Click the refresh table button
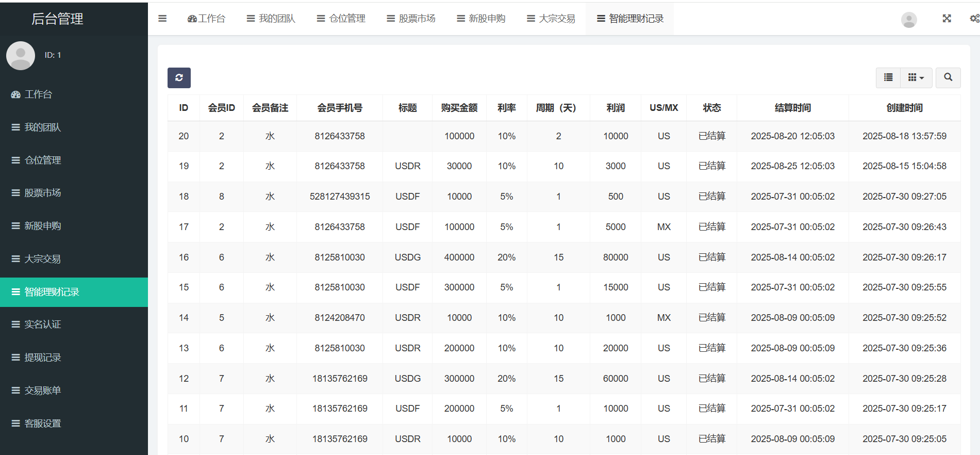The height and width of the screenshot is (455, 980). coord(179,78)
